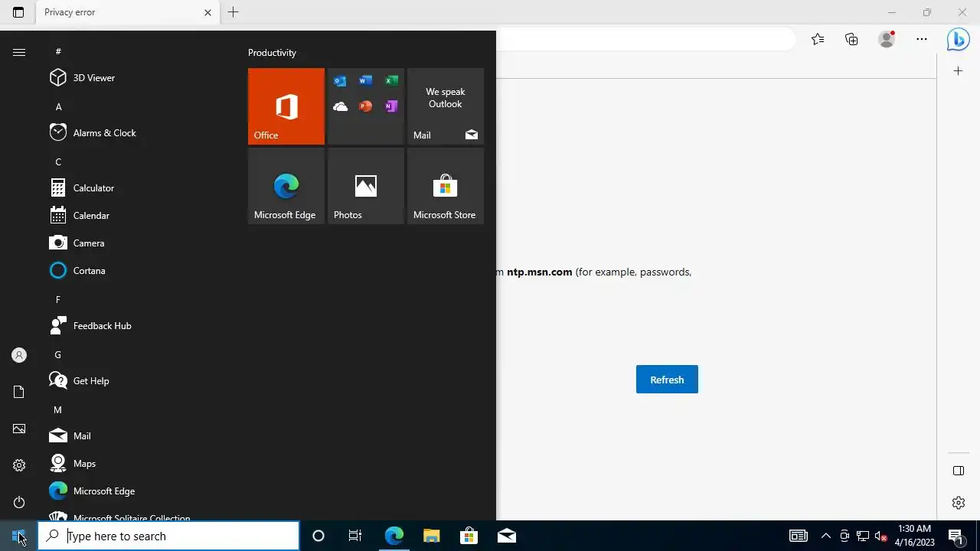Open Documents from the Start sidebar

pos(19,392)
